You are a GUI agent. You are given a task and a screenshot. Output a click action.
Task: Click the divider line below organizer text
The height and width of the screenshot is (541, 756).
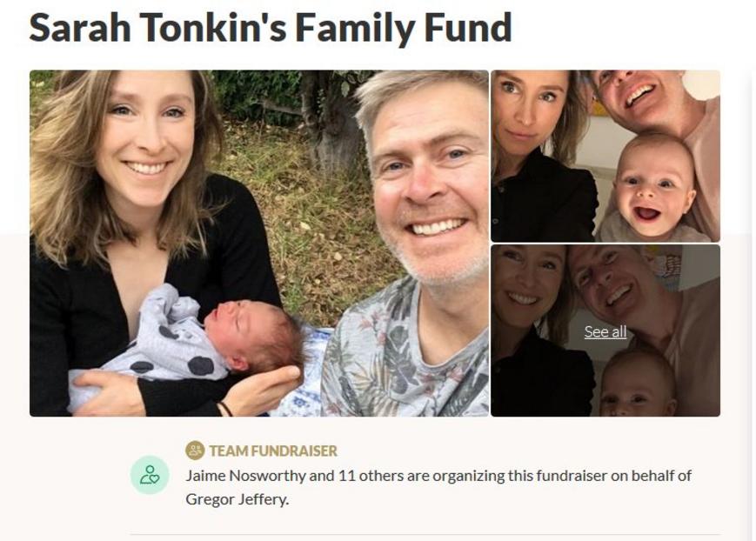(425, 534)
